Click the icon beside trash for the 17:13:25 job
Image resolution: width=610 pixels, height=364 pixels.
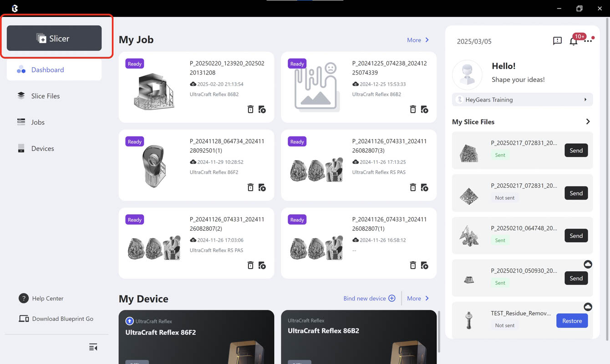(x=425, y=187)
